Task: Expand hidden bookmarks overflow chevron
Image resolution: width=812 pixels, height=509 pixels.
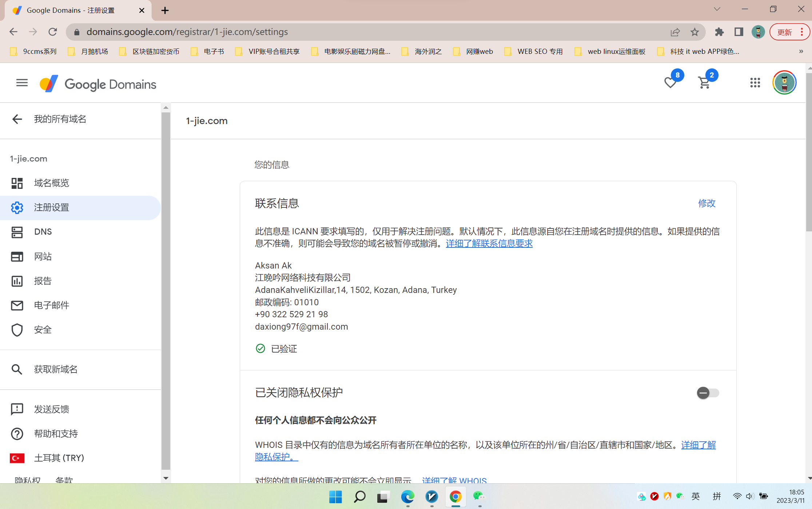Action: (801, 51)
